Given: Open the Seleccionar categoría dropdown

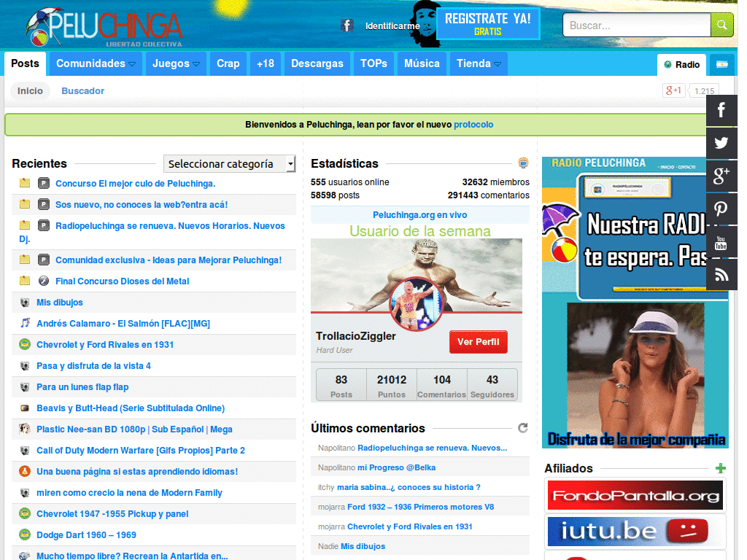Looking at the screenshot, I should pyautogui.click(x=230, y=164).
